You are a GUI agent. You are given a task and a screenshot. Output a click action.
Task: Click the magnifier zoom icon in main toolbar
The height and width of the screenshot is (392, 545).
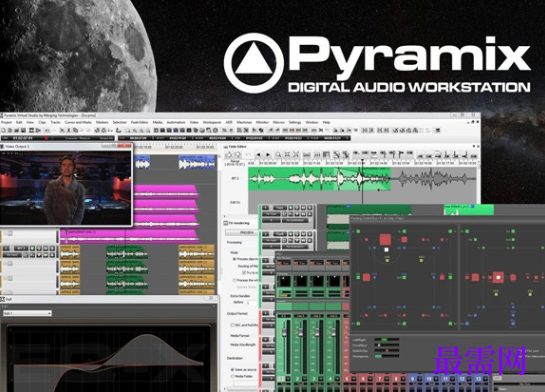pyautogui.click(x=128, y=130)
